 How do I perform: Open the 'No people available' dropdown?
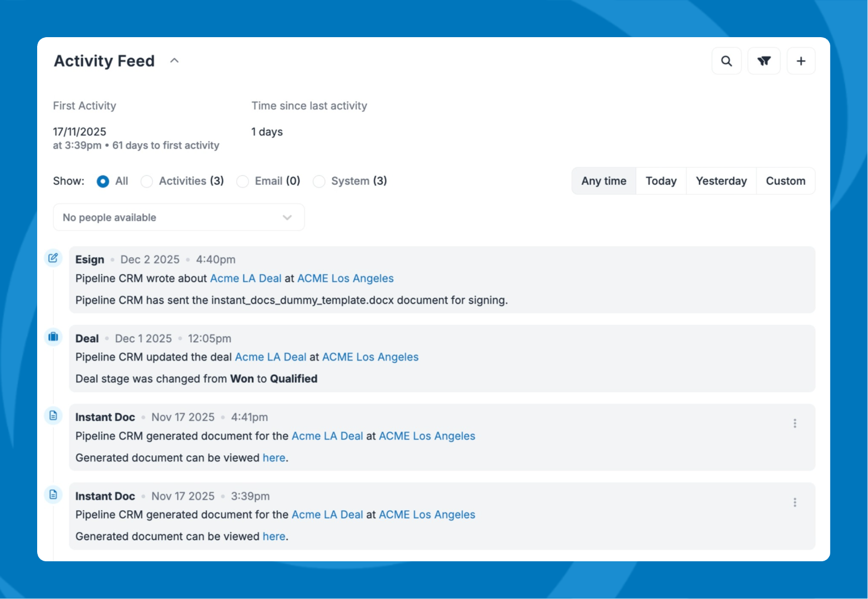(x=178, y=217)
